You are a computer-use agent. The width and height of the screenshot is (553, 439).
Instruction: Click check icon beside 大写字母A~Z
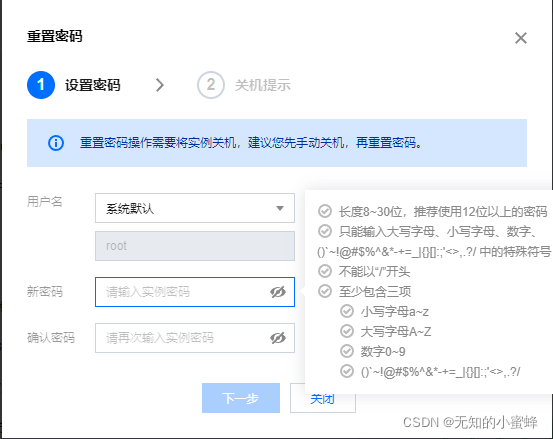347,331
